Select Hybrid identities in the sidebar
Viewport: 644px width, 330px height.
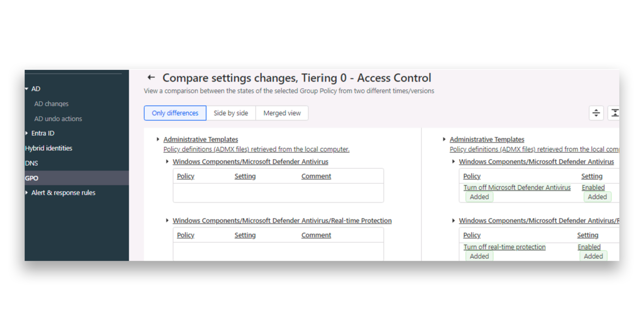48,148
